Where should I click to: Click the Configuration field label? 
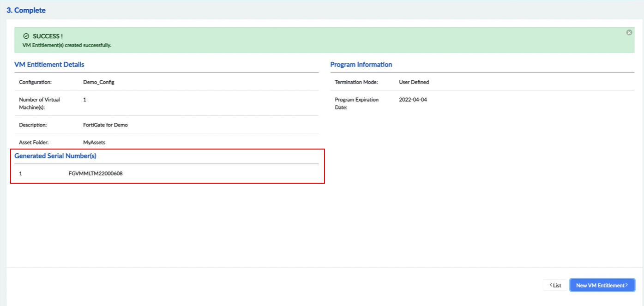click(32, 82)
